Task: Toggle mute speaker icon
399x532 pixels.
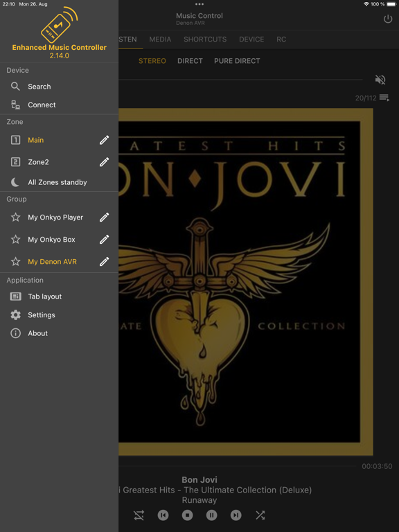Action: coord(380,80)
